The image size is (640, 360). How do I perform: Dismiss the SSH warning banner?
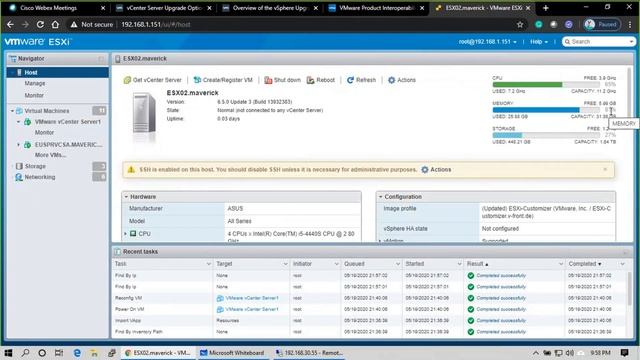click(x=605, y=169)
